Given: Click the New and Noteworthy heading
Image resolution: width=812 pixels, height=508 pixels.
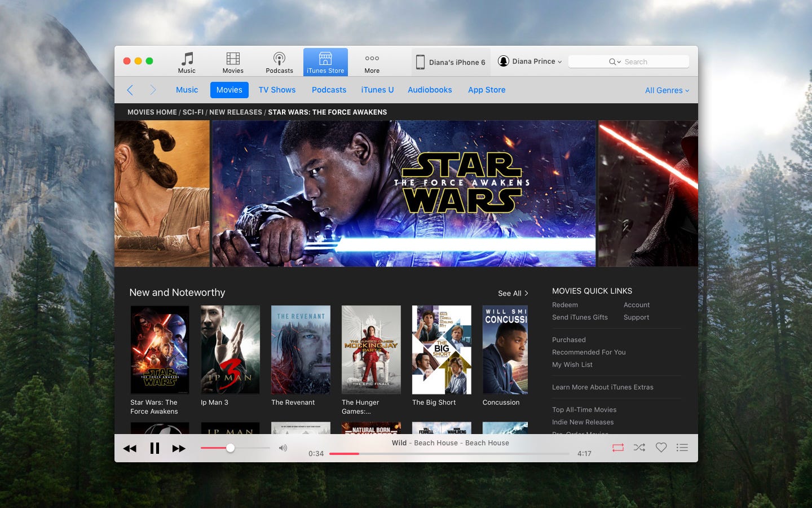Looking at the screenshot, I should (177, 292).
